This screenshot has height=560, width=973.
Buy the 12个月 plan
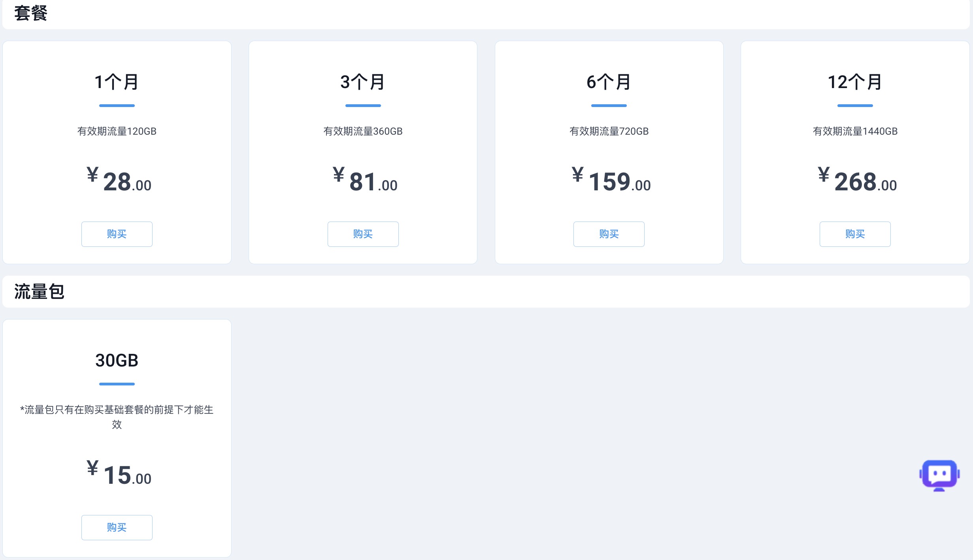point(855,234)
